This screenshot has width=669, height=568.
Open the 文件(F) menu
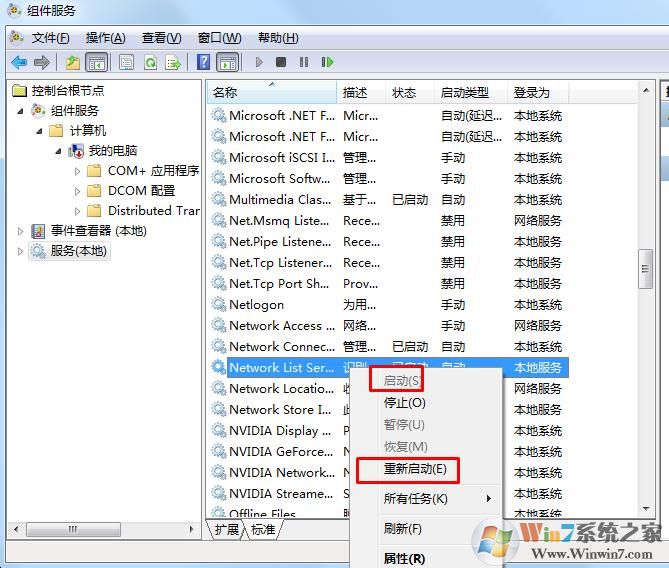(50, 38)
